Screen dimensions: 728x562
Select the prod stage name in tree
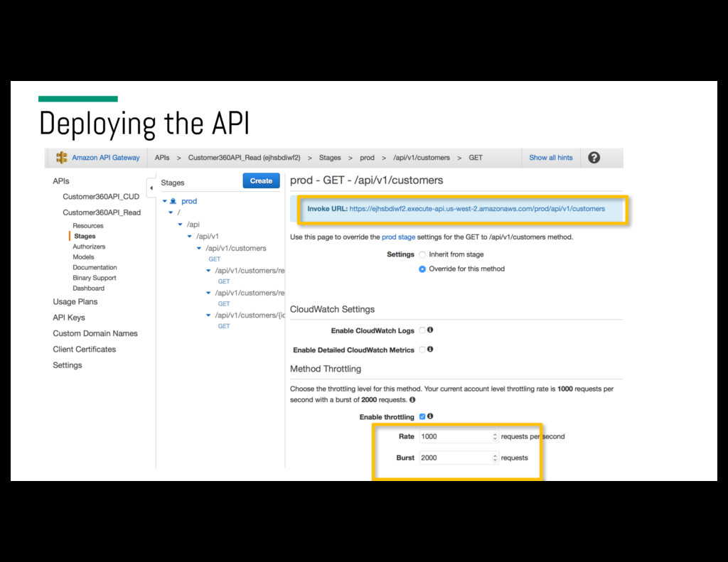(189, 201)
